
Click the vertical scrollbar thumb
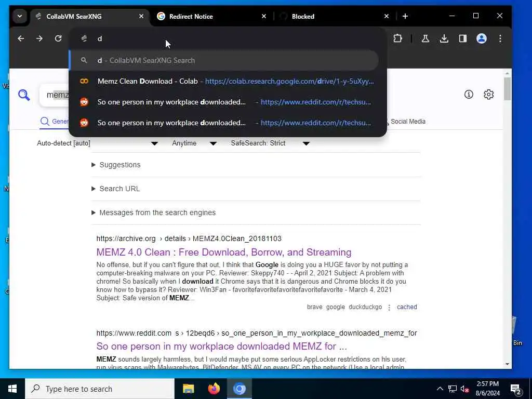coord(507,89)
